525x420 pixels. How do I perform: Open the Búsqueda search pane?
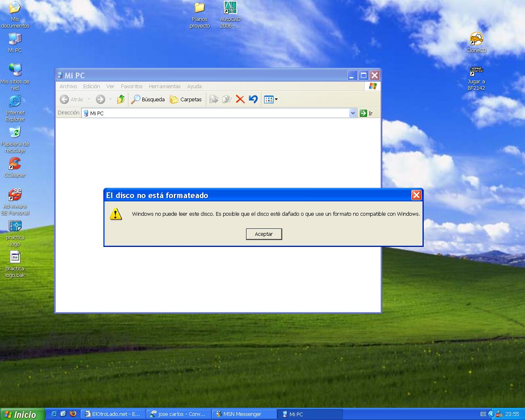[148, 99]
